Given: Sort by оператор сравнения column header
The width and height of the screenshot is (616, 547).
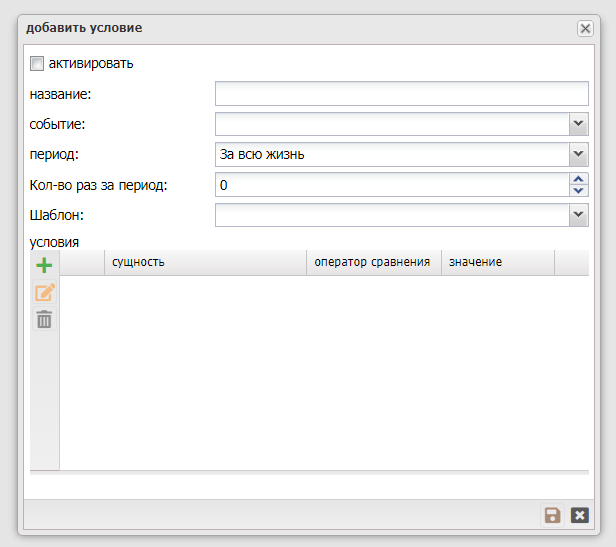Looking at the screenshot, I should pyautogui.click(x=372, y=262).
